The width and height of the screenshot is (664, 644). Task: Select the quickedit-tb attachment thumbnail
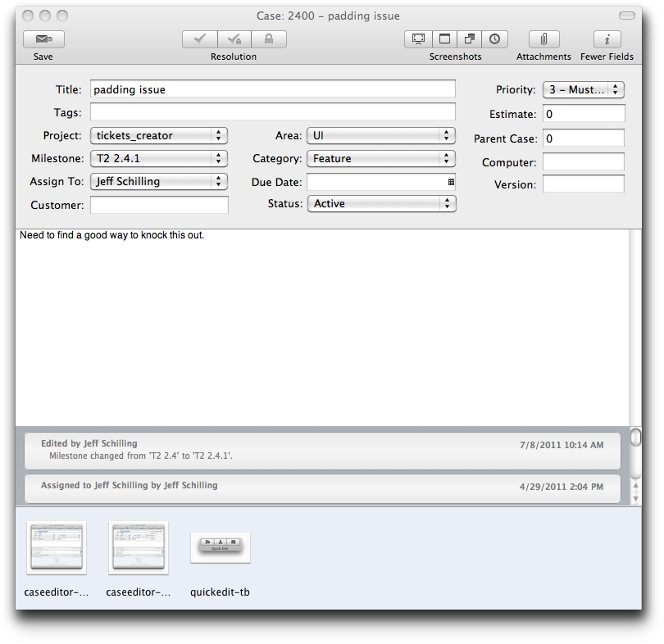tap(221, 547)
